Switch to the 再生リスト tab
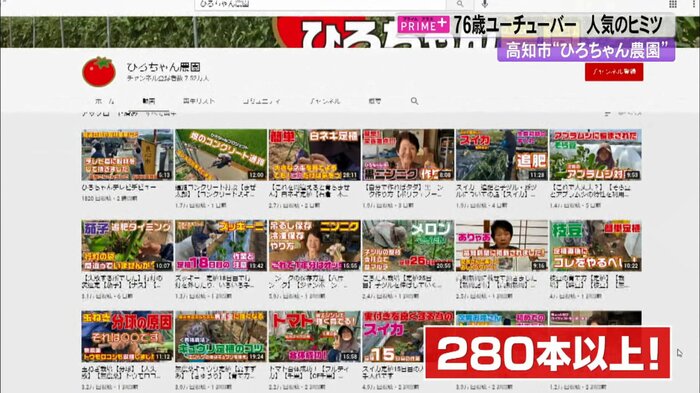The height and width of the screenshot is (393, 700). point(199,101)
